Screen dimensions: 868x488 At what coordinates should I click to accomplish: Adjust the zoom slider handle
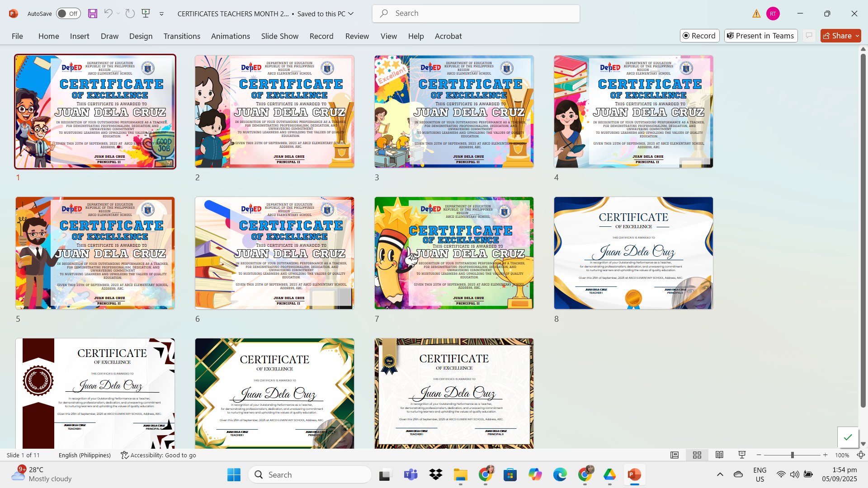(792, 455)
